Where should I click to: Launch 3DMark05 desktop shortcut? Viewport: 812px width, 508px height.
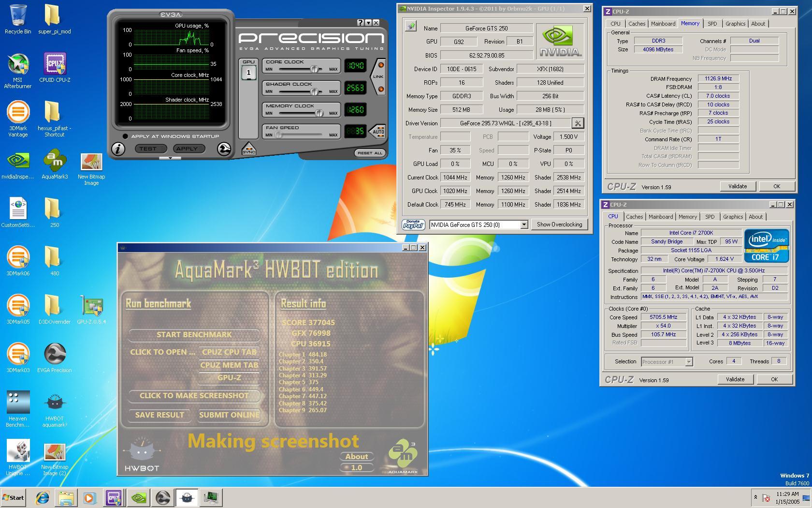pyautogui.click(x=18, y=310)
